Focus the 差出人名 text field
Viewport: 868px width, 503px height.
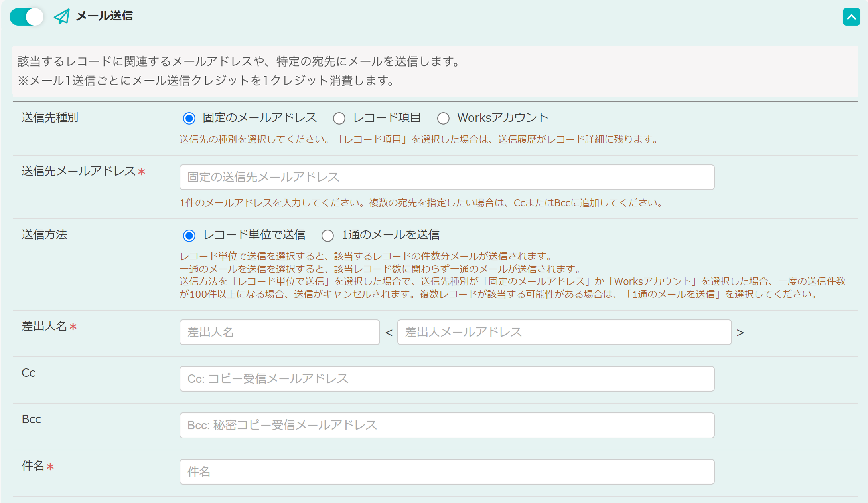279,332
